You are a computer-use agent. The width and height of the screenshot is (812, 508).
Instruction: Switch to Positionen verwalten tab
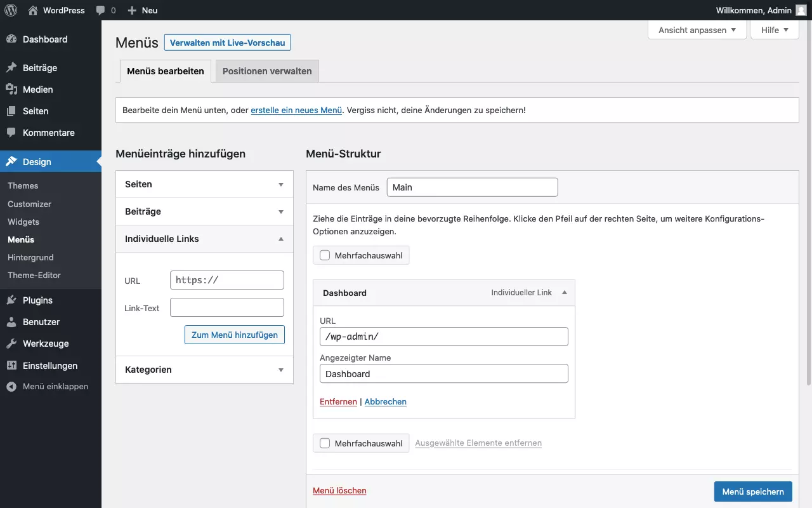[267, 71]
